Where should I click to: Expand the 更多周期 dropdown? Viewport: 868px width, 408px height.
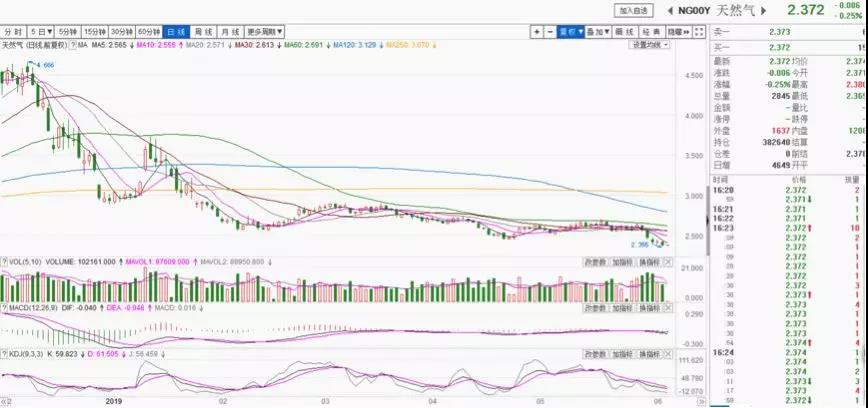(x=262, y=33)
